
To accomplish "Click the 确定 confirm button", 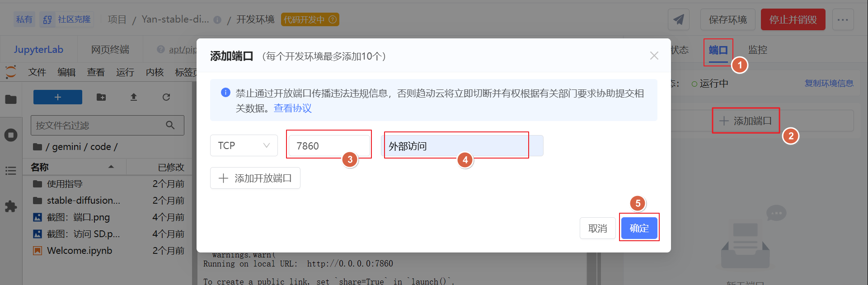I will tap(639, 228).
